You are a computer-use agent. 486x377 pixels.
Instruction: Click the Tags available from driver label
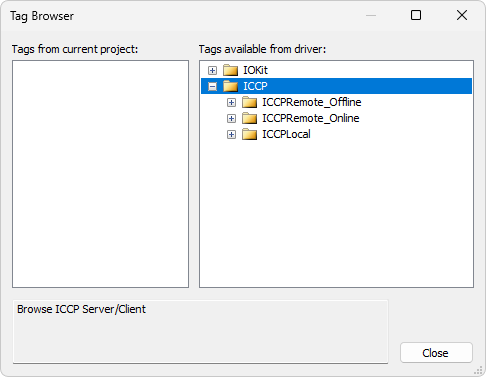click(262, 49)
